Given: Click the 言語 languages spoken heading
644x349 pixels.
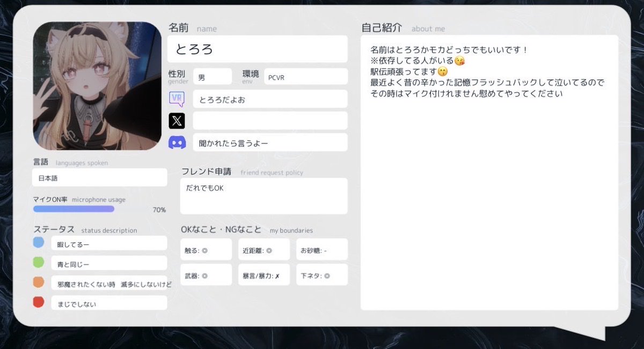Looking at the screenshot, I should click(x=70, y=162).
